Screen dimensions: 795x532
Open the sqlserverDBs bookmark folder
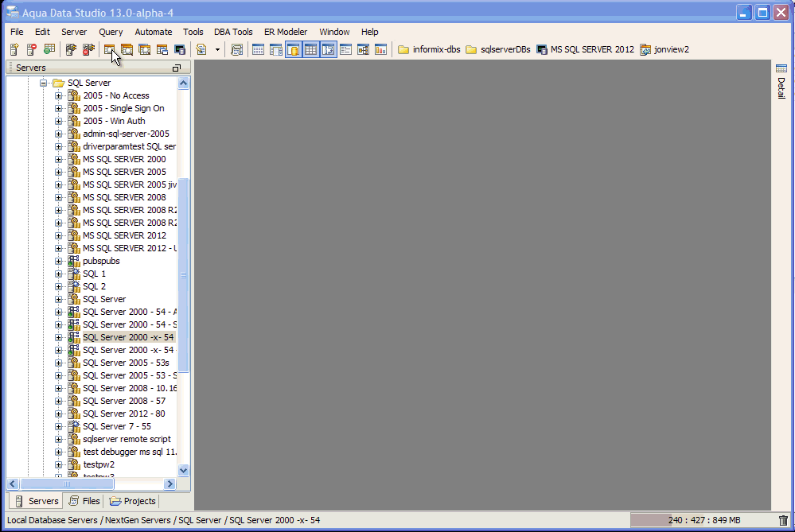[498, 49]
